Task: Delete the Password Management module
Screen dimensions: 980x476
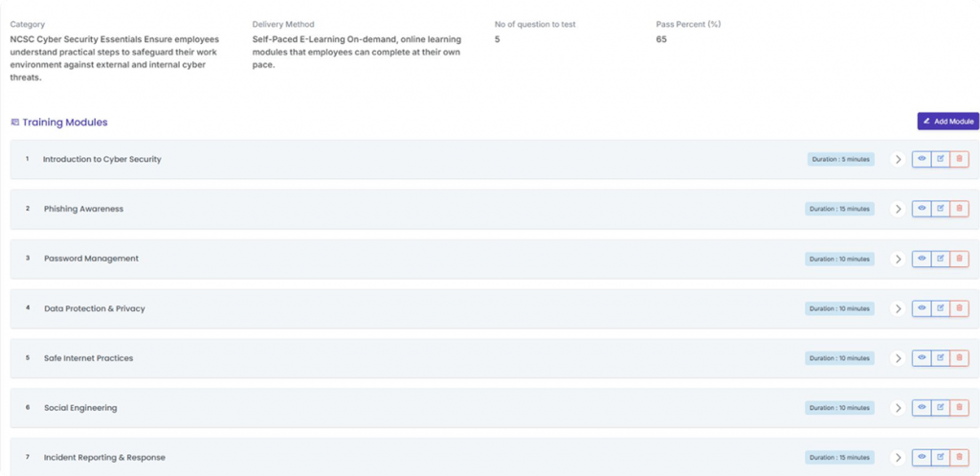Action: point(959,259)
